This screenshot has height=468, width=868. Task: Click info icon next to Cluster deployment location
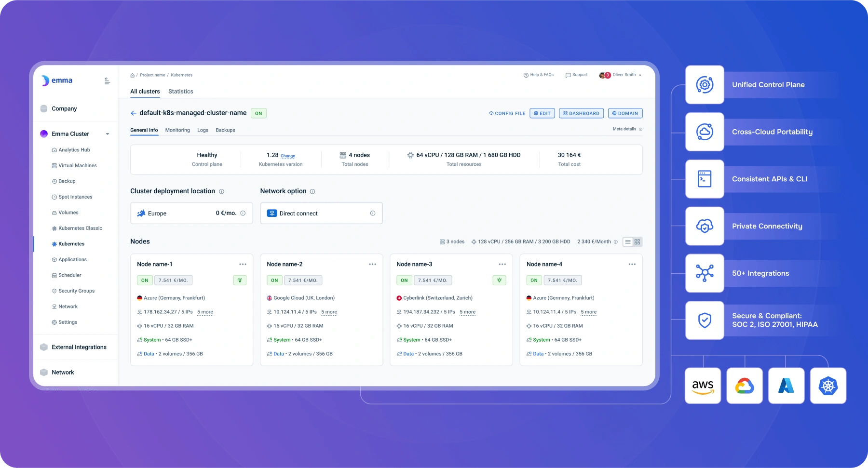click(222, 191)
